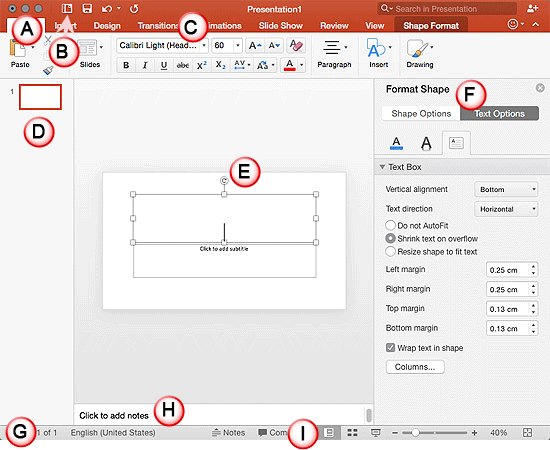The image size is (550, 450).
Task: Collapse the Text Box section triangle
Action: 382,167
